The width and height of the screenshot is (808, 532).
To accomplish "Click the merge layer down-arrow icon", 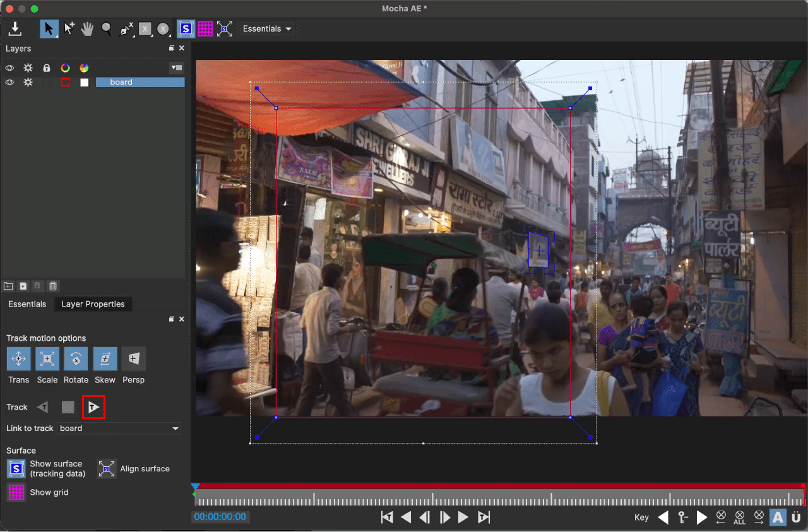I will pos(38,286).
